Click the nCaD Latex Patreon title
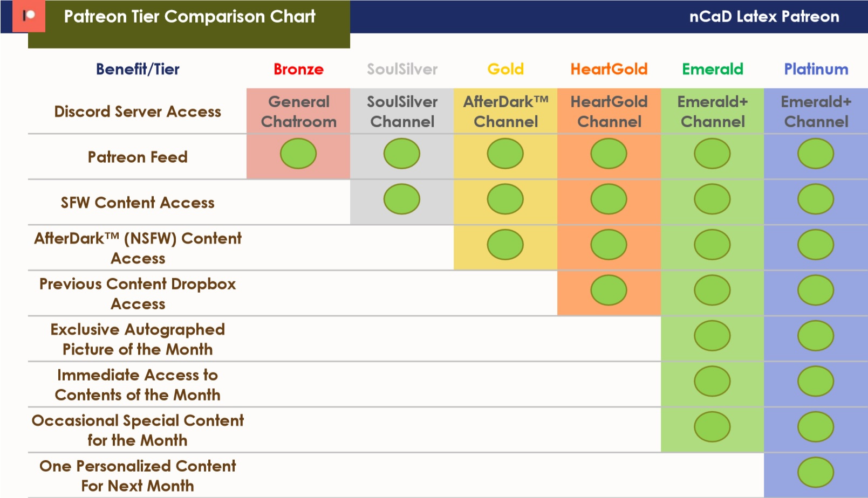Screen dimensions: 868x498 764,17
